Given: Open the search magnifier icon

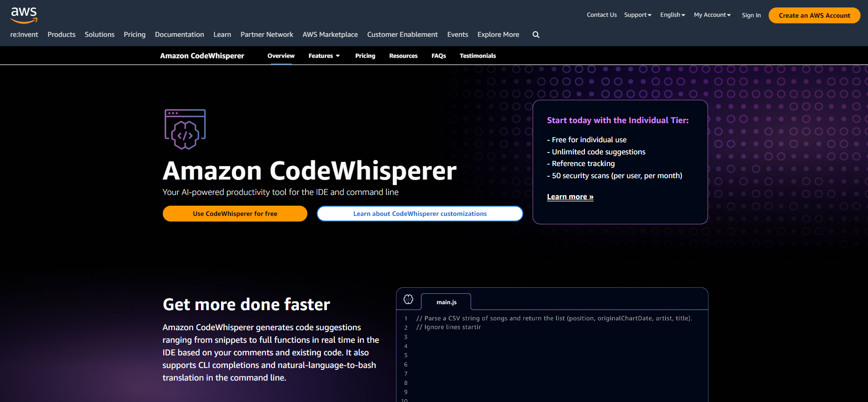Looking at the screenshot, I should [x=536, y=35].
